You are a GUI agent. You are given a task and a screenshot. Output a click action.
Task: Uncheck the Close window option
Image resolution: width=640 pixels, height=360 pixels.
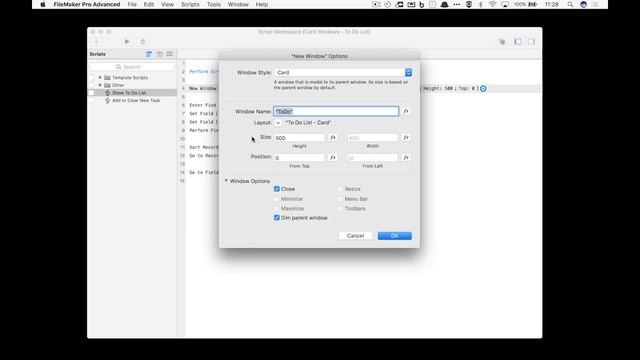point(277,189)
